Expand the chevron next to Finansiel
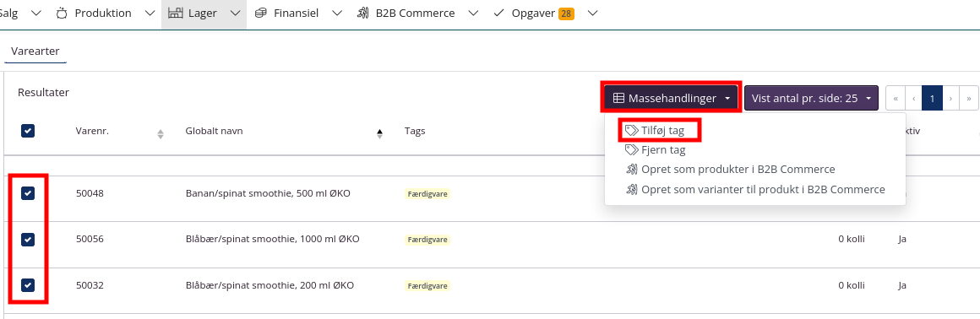Screen dimensions: 980x319 [x=337, y=14]
